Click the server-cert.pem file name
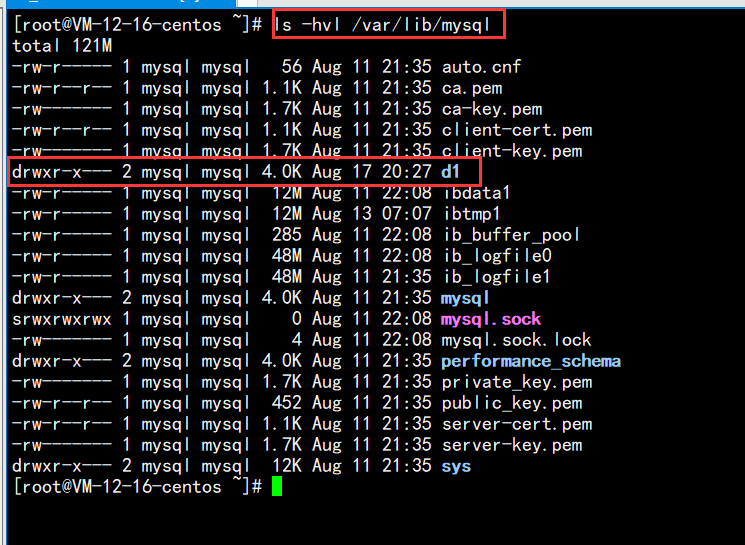The image size is (745, 545). click(517, 424)
